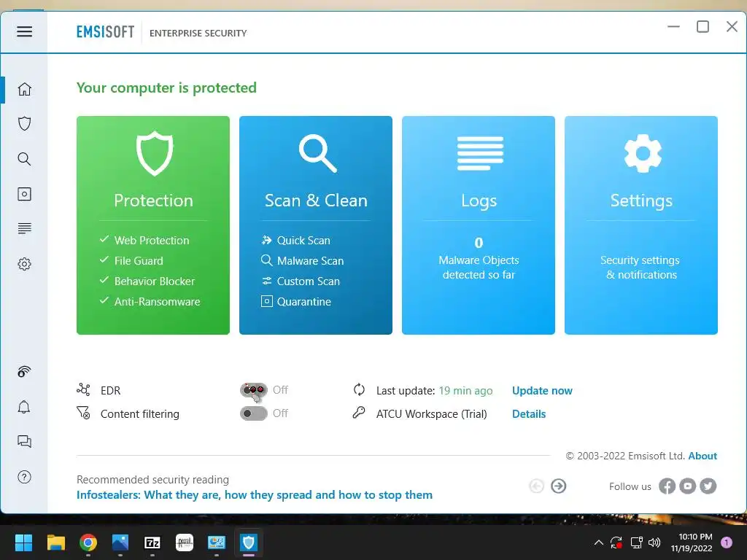
Task: Open Behavior Blocker settings
Action: pyautogui.click(x=155, y=281)
